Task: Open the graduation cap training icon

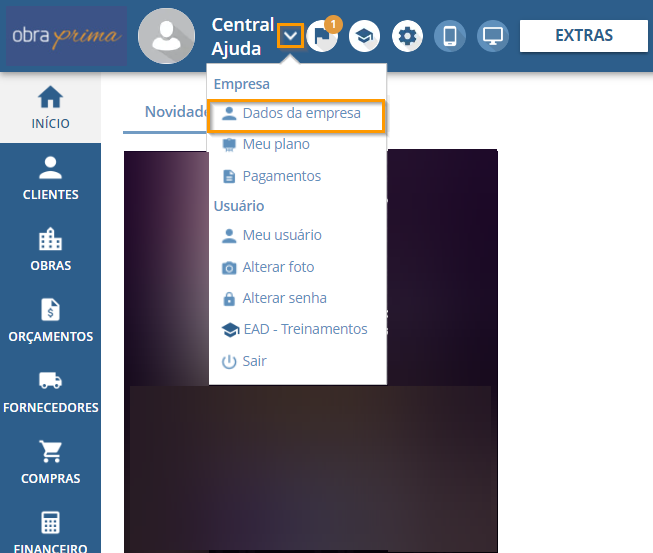Action: (364, 36)
